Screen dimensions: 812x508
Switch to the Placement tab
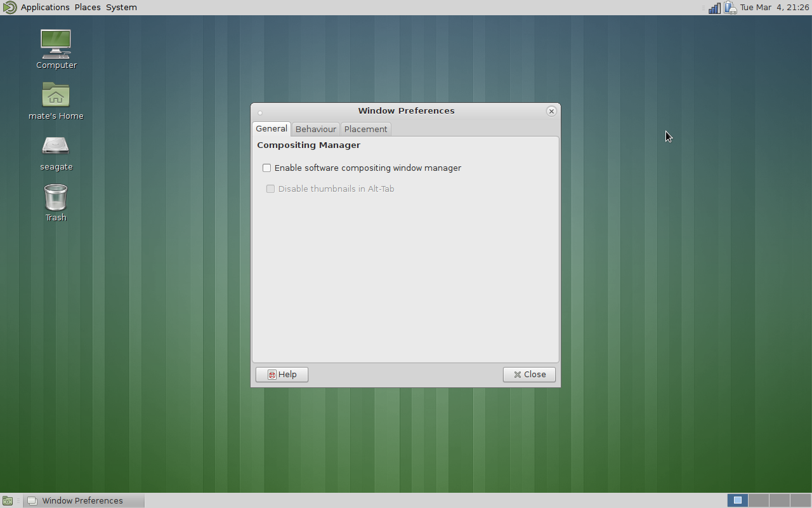[x=365, y=129]
